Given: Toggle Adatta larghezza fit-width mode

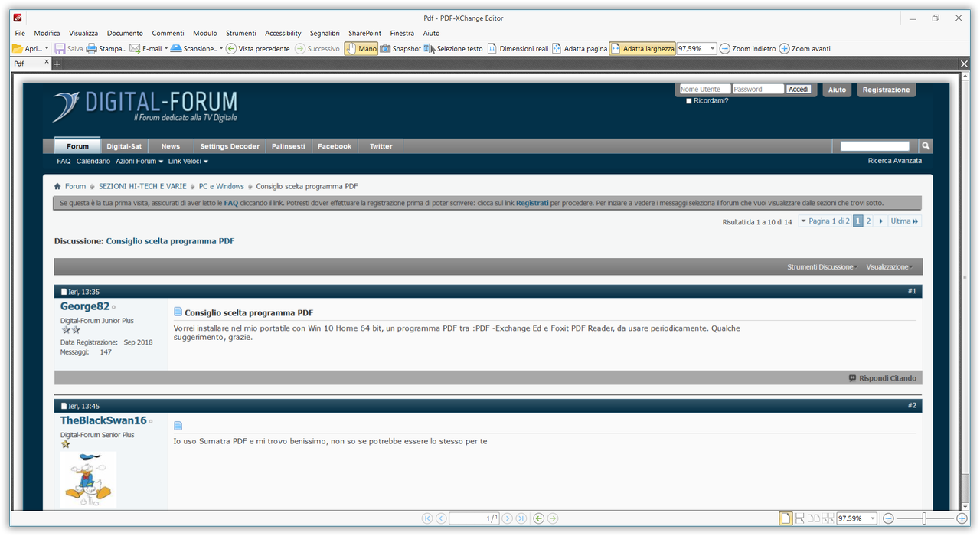Looking at the screenshot, I should coord(642,48).
